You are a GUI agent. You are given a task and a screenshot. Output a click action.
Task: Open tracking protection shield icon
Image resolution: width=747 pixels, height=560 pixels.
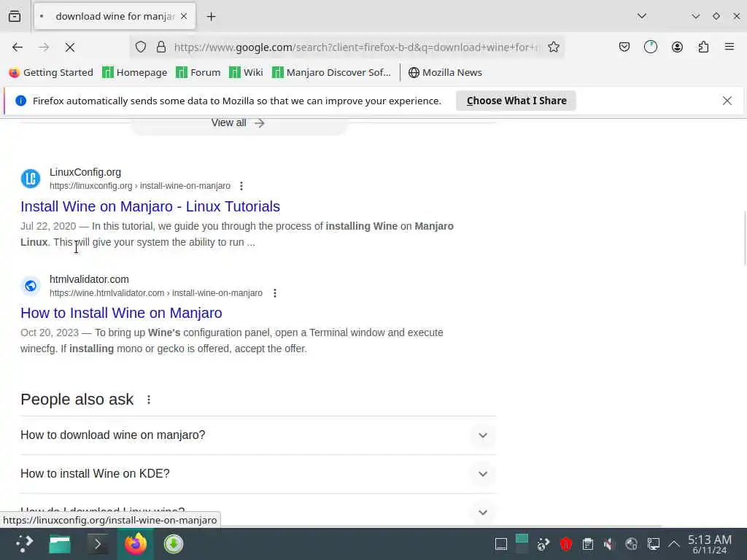coord(141,47)
